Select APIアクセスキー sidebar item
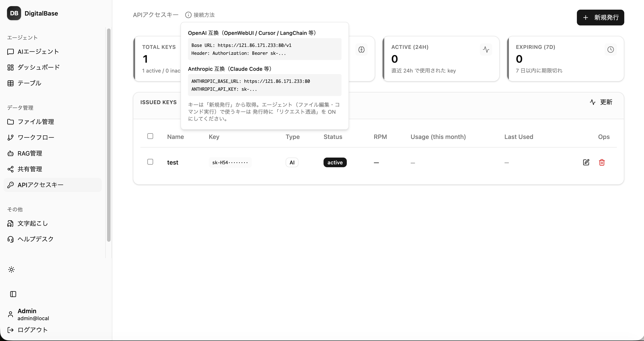 coord(52,185)
